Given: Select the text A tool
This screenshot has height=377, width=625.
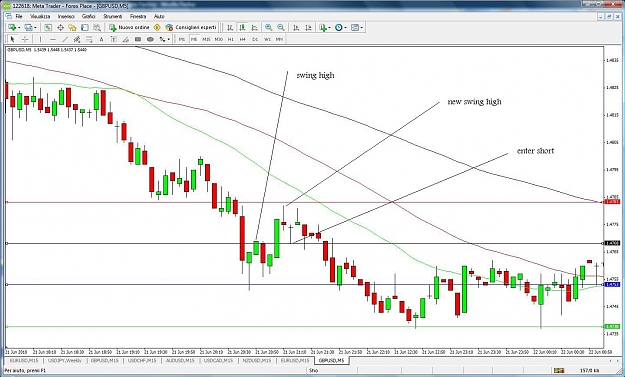Looking at the screenshot, I should [x=101, y=39].
